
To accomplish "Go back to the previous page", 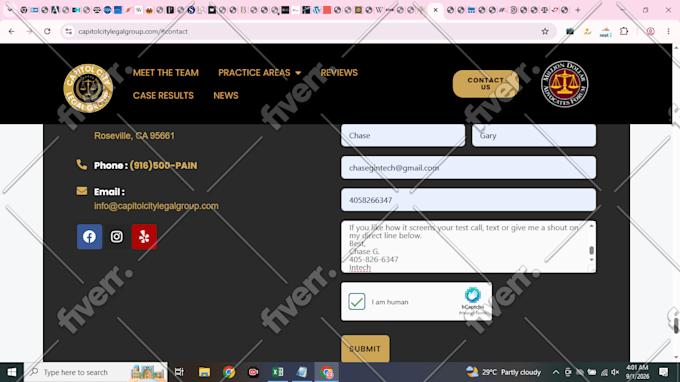I will (x=12, y=31).
